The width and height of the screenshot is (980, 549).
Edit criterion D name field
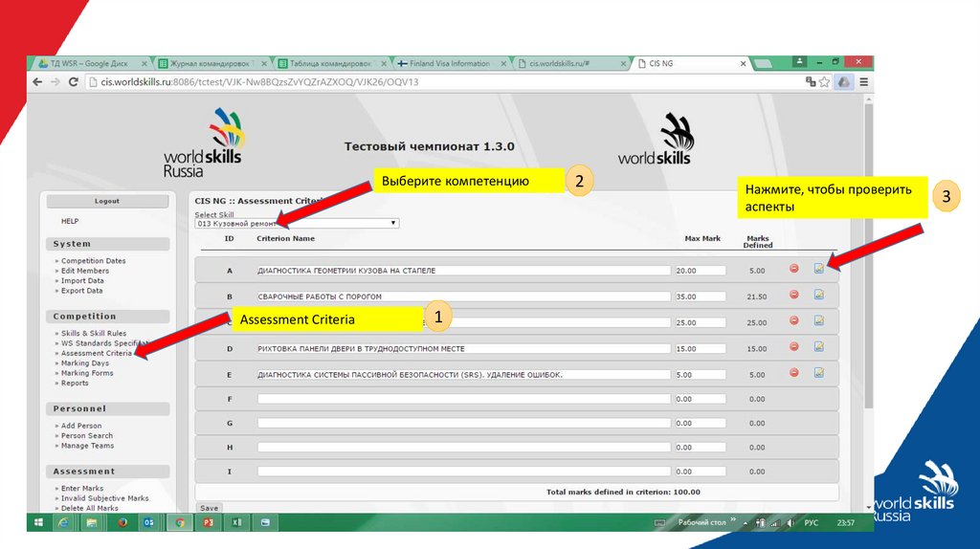[x=463, y=349]
